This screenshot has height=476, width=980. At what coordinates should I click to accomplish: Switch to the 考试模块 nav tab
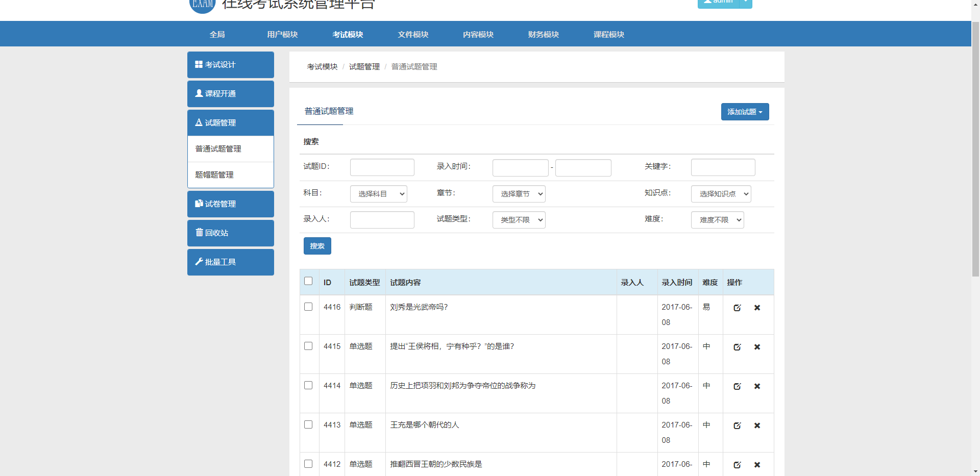(348, 34)
